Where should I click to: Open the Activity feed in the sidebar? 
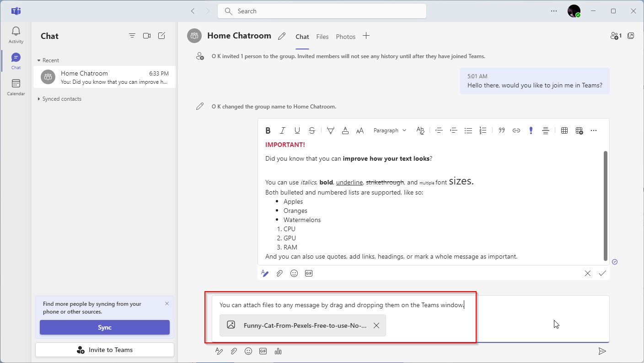coord(16,35)
